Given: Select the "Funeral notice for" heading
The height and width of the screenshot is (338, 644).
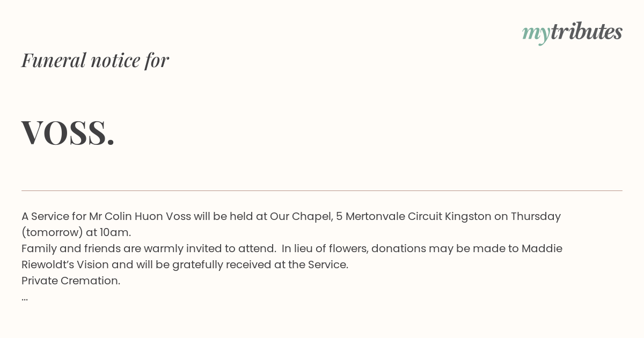Looking at the screenshot, I should coord(95,60).
